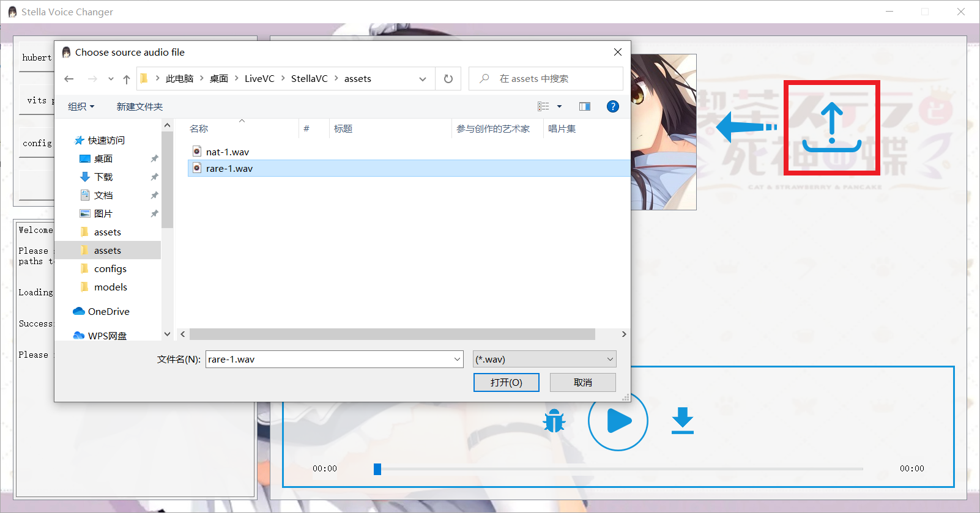This screenshot has width=980, height=513.
Task: Move the audio playback slider handle
Action: coord(377,469)
